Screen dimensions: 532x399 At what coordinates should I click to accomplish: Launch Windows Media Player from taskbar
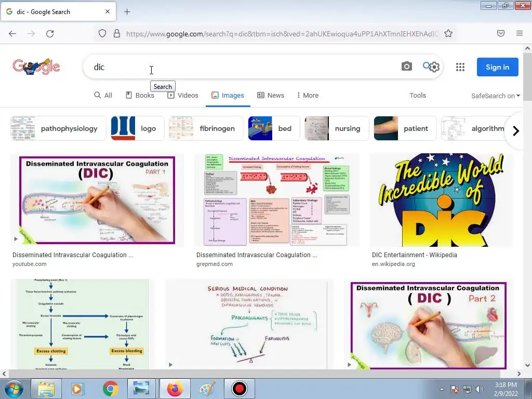point(78,389)
